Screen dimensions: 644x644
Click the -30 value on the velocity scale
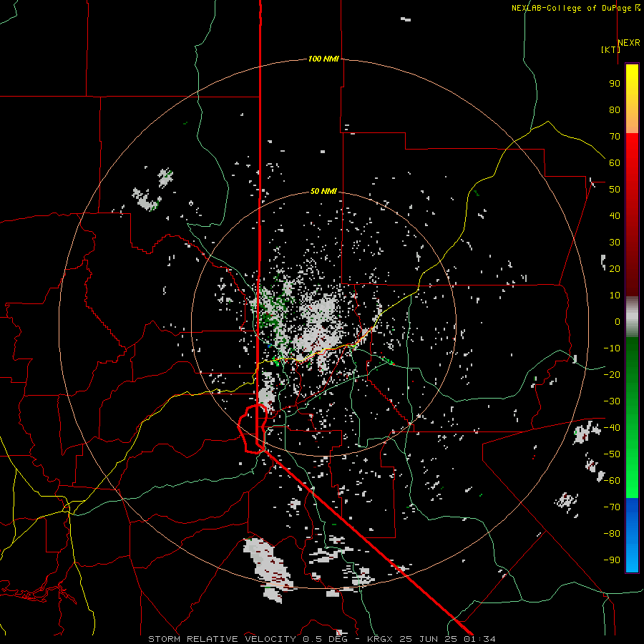612,401
